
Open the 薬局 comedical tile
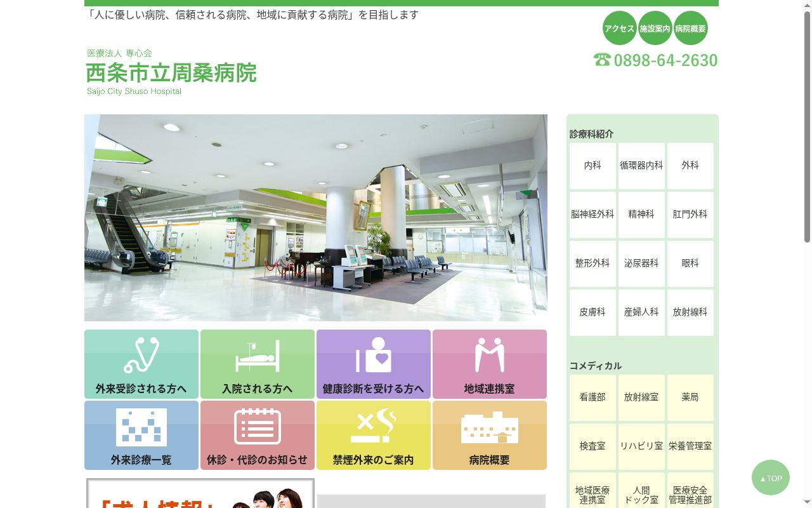coord(690,398)
